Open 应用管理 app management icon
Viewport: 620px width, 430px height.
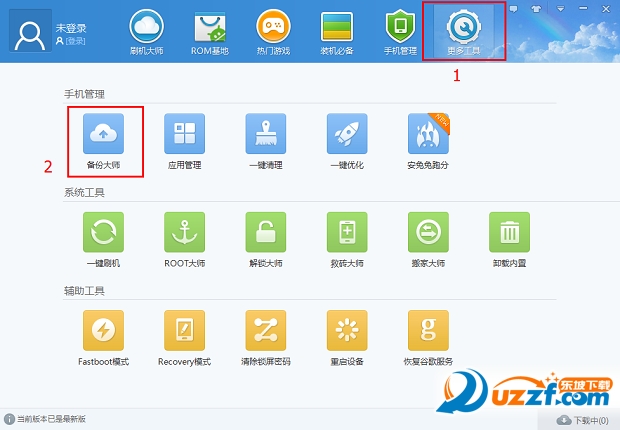point(184,133)
